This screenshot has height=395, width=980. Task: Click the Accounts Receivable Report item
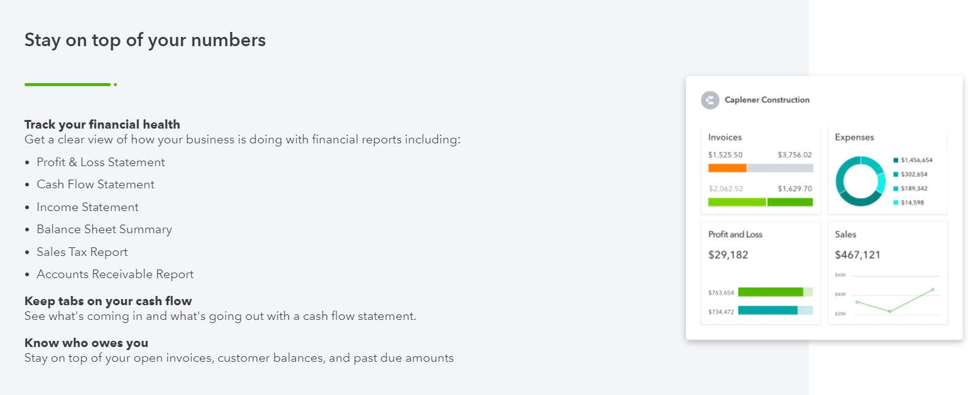115,274
